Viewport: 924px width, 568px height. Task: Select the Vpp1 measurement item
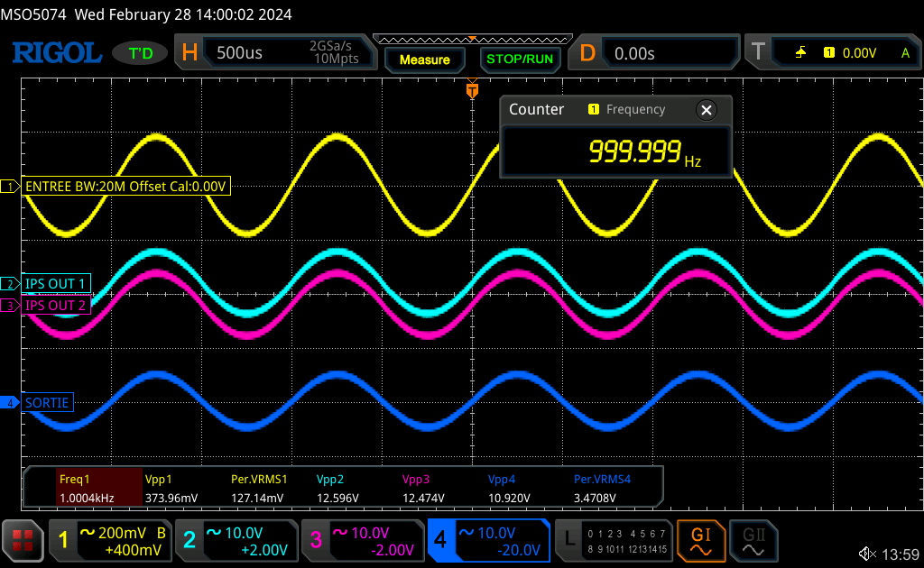point(171,488)
